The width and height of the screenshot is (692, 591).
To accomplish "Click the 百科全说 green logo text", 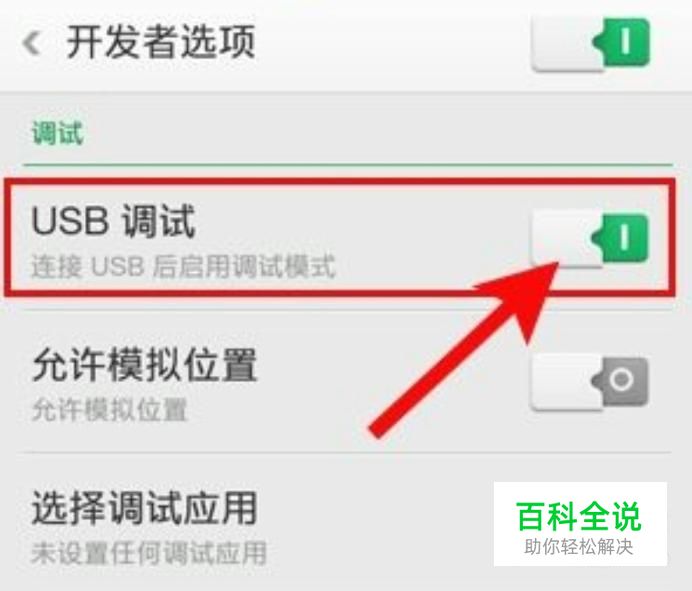I will pos(578,516).
